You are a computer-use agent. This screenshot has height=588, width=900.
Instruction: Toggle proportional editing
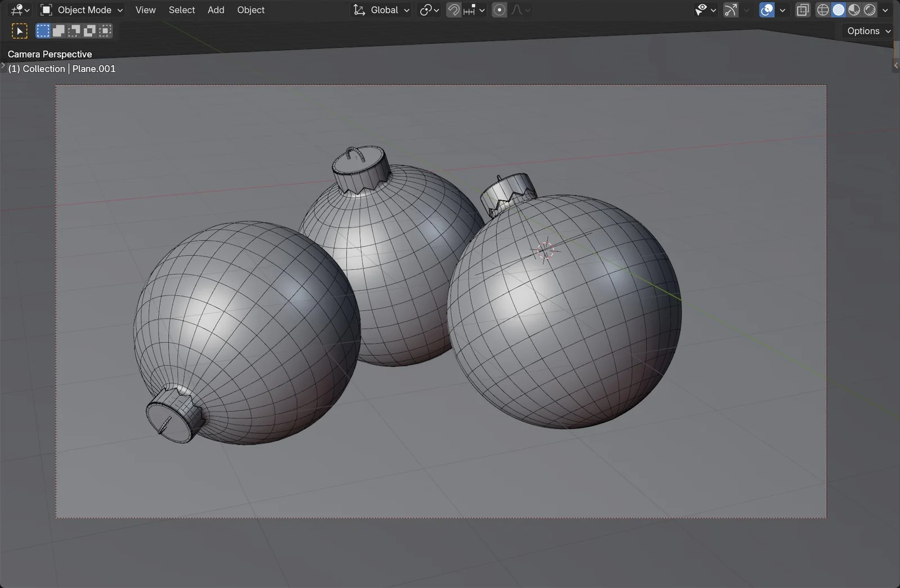click(499, 10)
